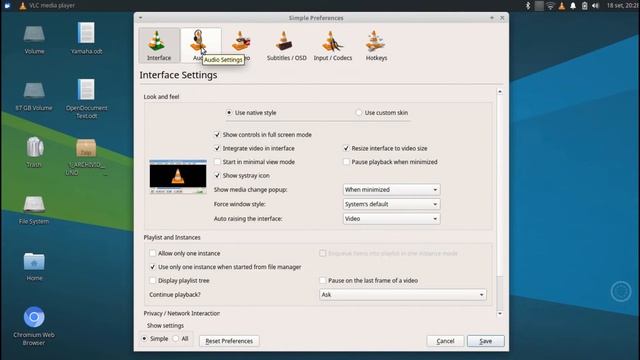Select Simple show settings mode
The image size is (640, 360).
(155, 339)
